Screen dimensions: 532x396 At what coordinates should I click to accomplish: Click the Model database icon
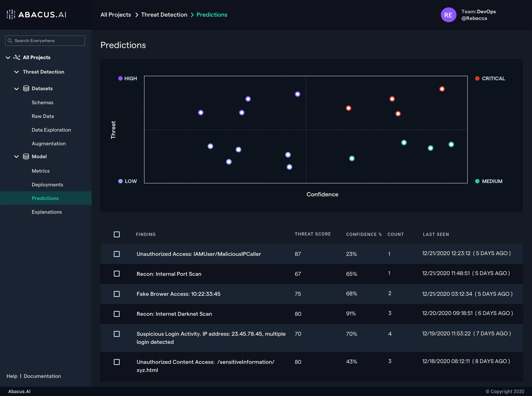click(x=26, y=157)
